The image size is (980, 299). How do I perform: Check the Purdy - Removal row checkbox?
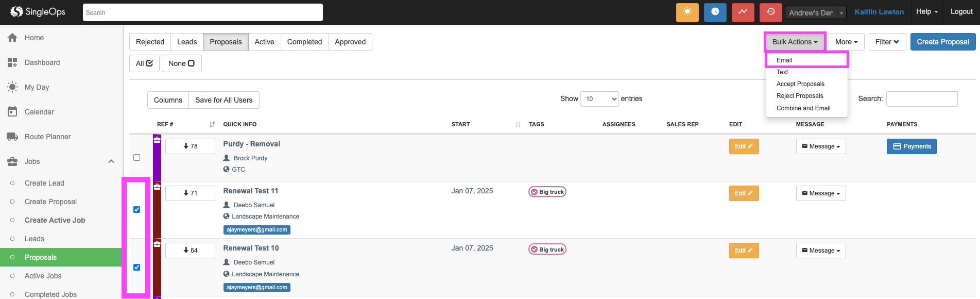136,157
